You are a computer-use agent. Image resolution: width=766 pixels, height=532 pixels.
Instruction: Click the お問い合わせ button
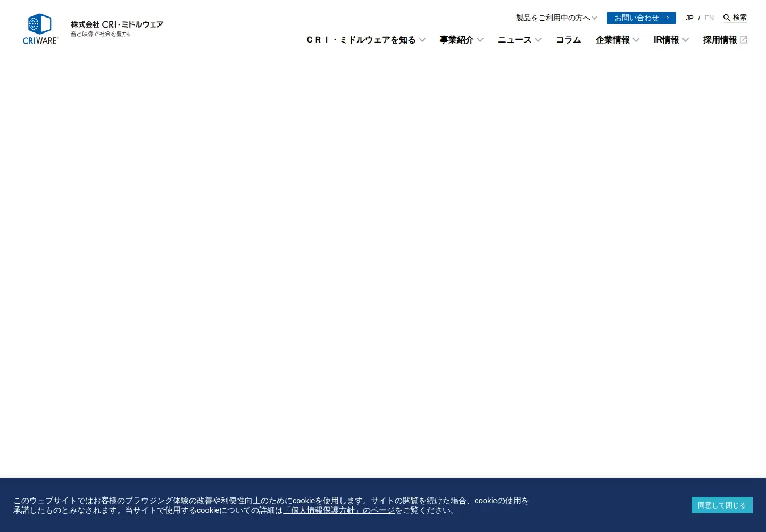(642, 18)
